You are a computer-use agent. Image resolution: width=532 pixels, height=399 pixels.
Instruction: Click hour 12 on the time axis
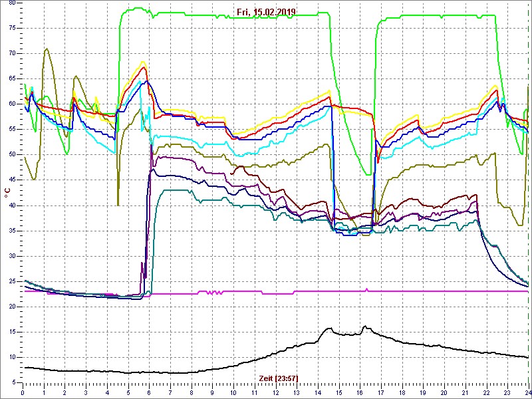click(275, 391)
